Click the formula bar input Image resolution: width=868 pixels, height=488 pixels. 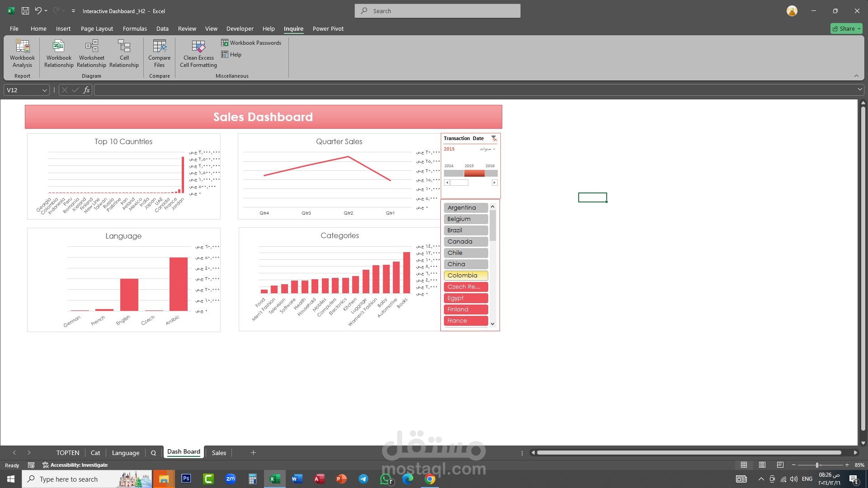pos(475,90)
